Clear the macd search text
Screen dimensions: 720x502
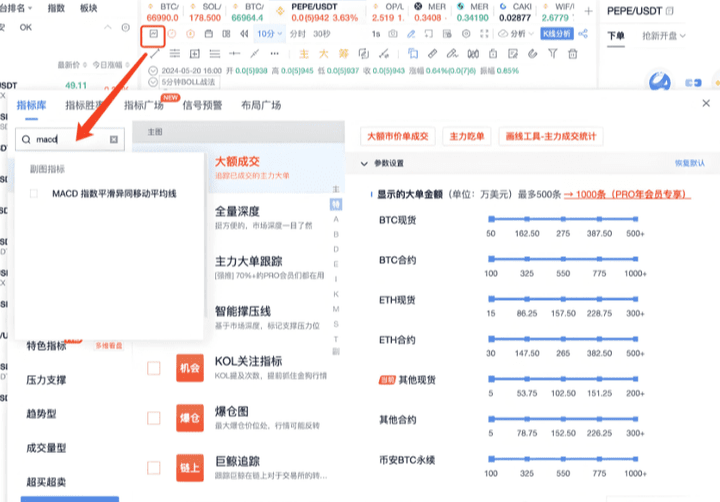(114, 139)
